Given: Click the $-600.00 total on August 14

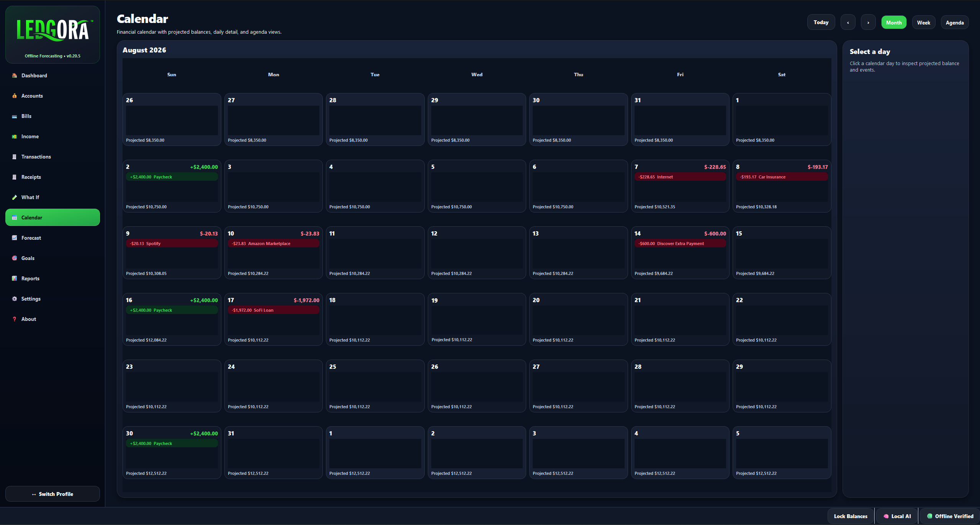Looking at the screenshot, I should (715, 234).
